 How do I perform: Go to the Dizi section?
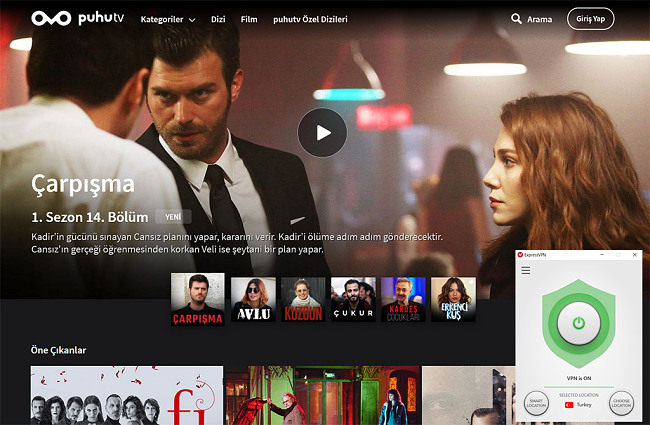click(218, 19)
